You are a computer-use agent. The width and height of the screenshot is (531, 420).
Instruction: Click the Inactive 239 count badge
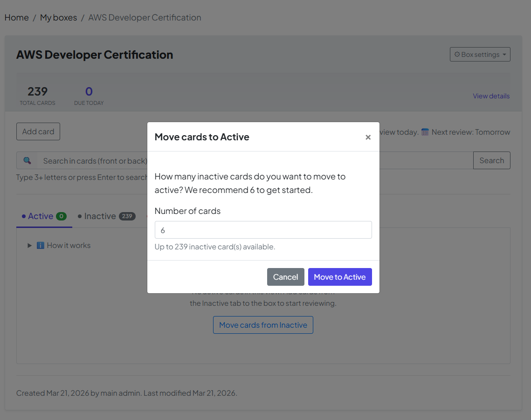(x=127, y=216)
